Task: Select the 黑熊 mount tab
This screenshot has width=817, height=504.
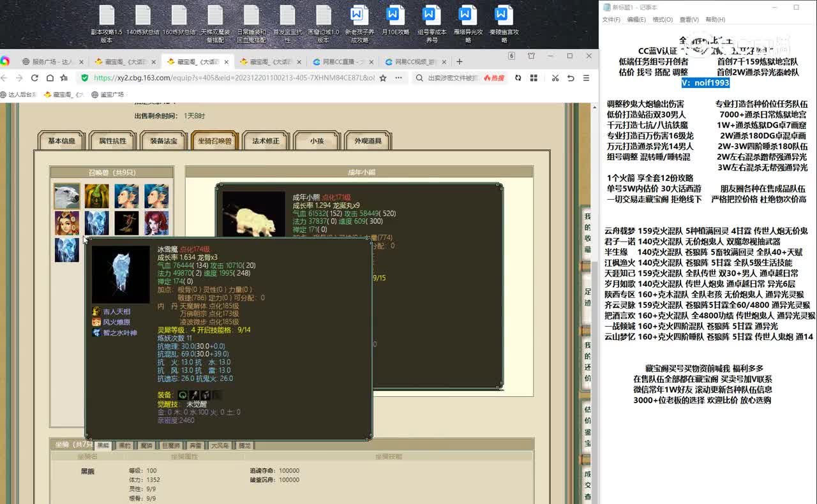Action: point(103,445)
